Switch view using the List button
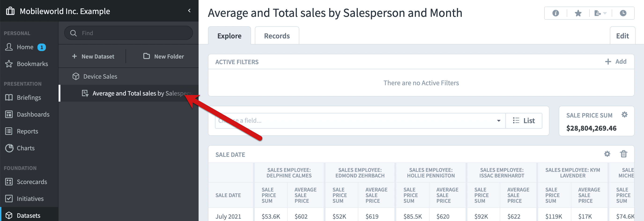The width and height of the screenshot is (644, 221). 524,121
